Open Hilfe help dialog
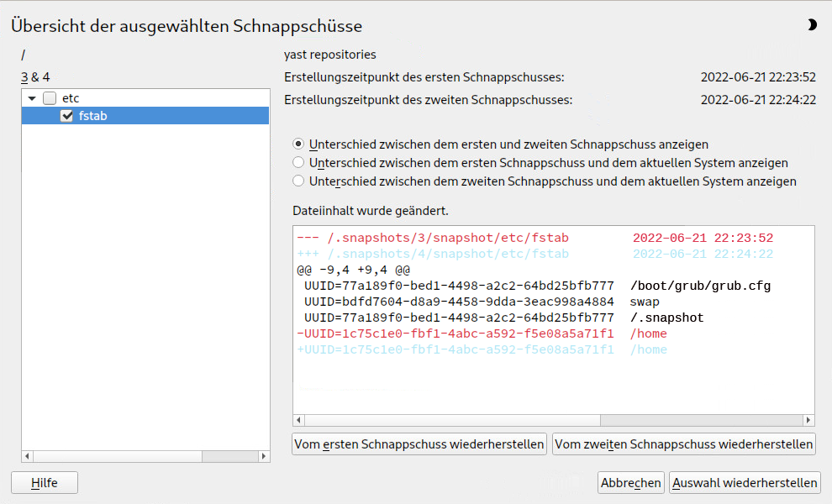 [45, 482]
